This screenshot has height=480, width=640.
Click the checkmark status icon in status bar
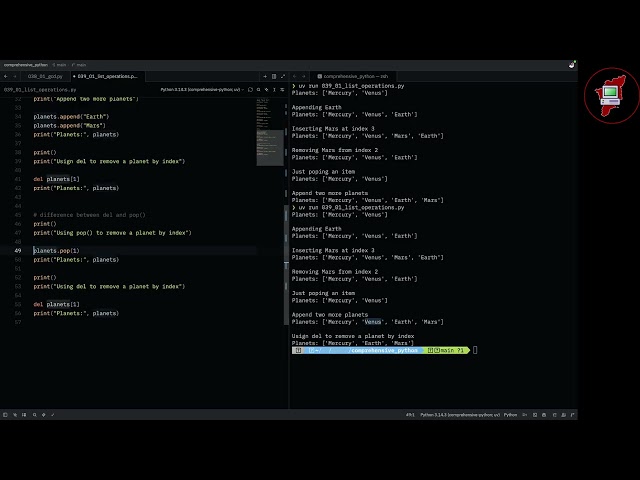tap(53, 415)
